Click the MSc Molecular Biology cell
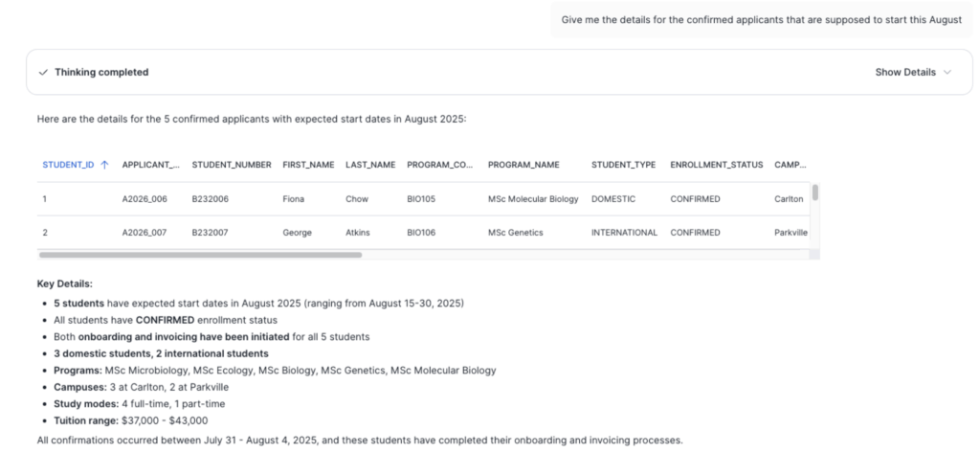 click(533, 199)
